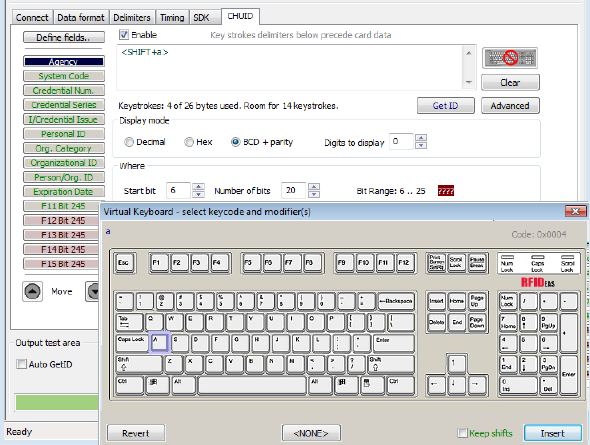Viewport: 590px width, 445px height.
Task: Click the Move up arrow button
Action: 33,292
